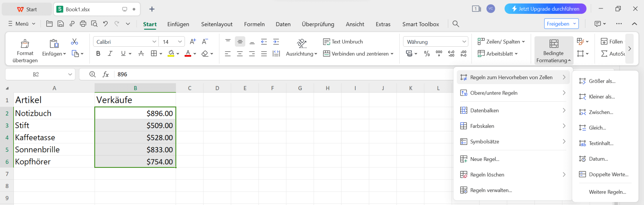Click the print icon in toolbar
The height and width of the screenshot is (205, 644).
[x=83, y=24]
